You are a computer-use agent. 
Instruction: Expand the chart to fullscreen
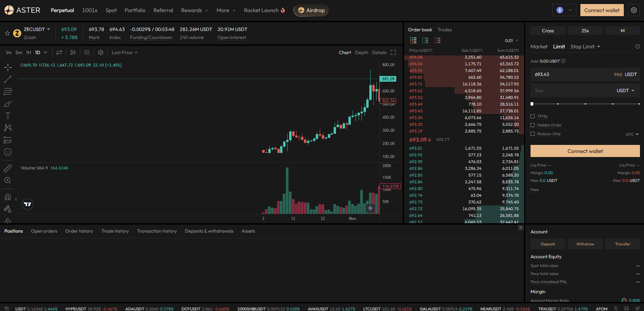tap(393, 52)
